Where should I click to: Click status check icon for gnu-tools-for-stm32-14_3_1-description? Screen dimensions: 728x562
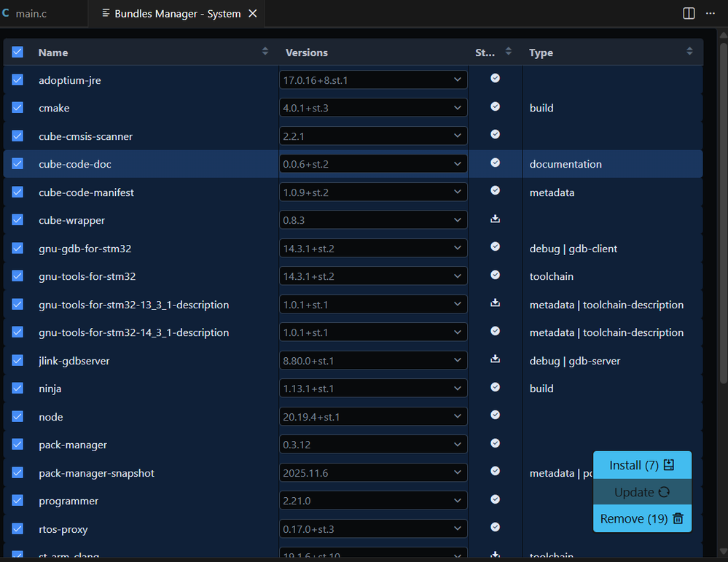(495, 331)
